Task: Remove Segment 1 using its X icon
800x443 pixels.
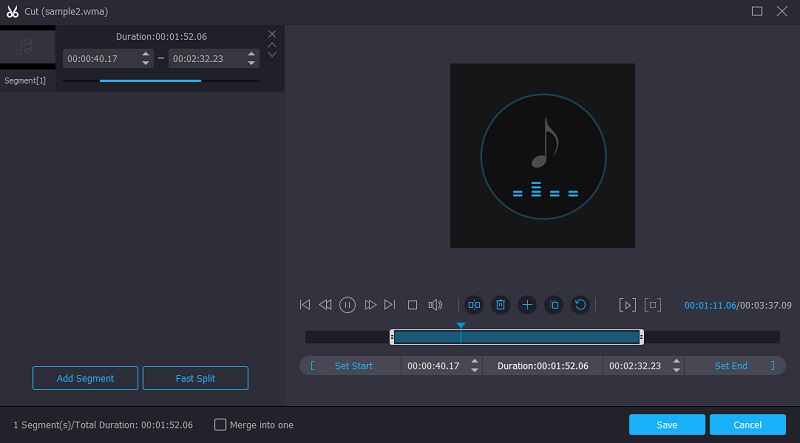Action: 272,34
